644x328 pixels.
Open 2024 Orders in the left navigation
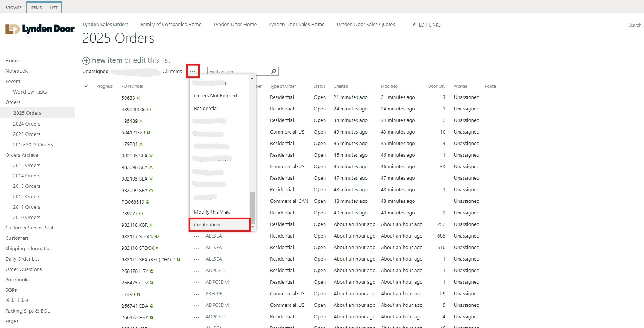pyautogui.click(x=27, y=124)
